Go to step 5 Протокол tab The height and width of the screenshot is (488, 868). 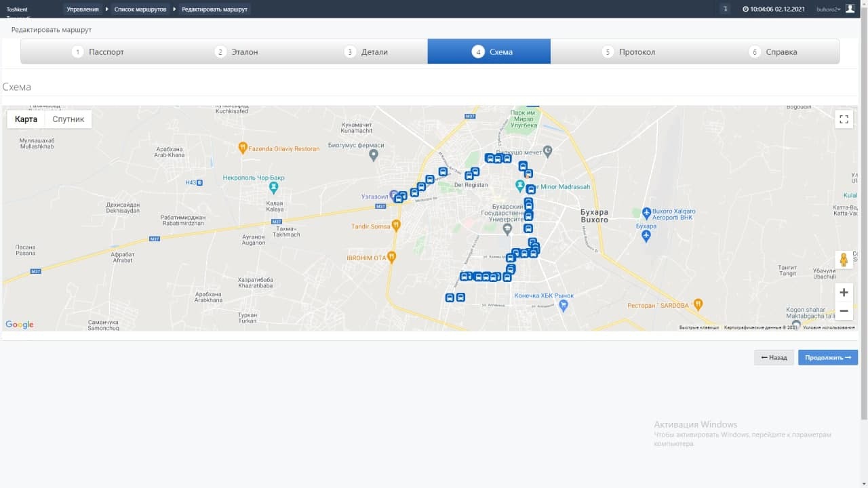pos(629,52)
